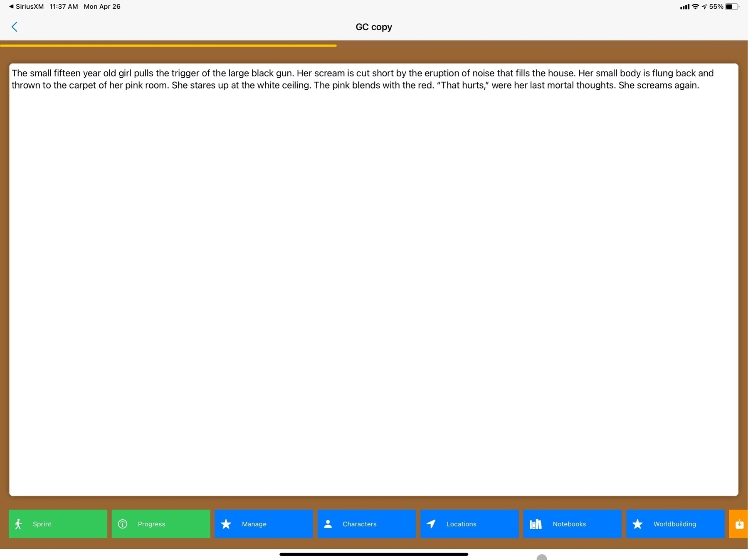
Task: Tap the battery indicator in status bar
Action: tap(732, 7)
